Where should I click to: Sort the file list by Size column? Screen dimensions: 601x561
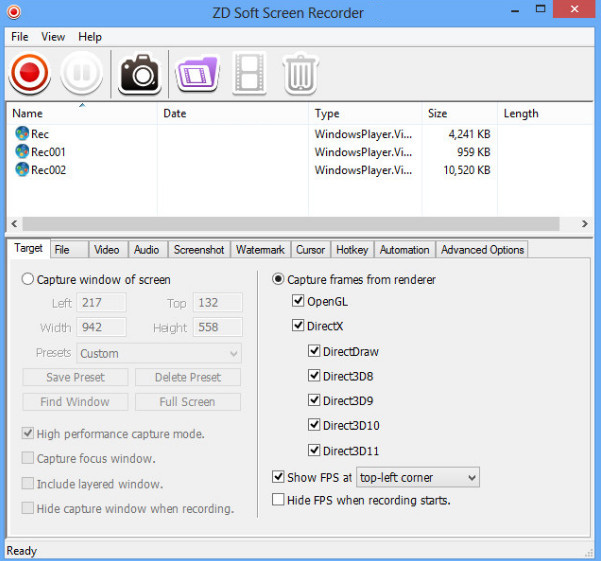460,113
